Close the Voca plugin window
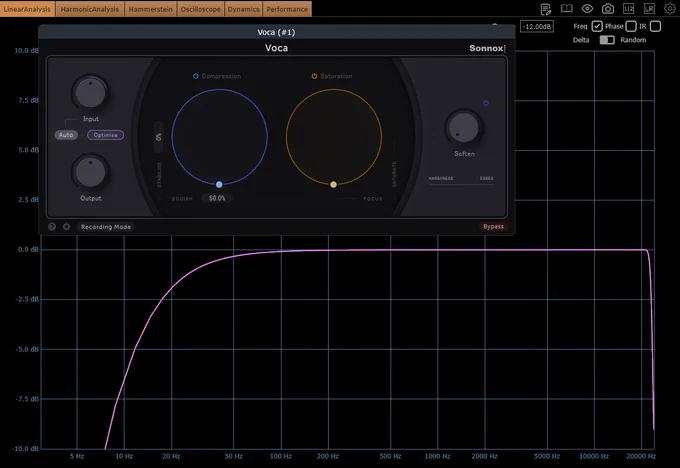The height and width of the screenshot is (468, 680). [x=506, y=32]
